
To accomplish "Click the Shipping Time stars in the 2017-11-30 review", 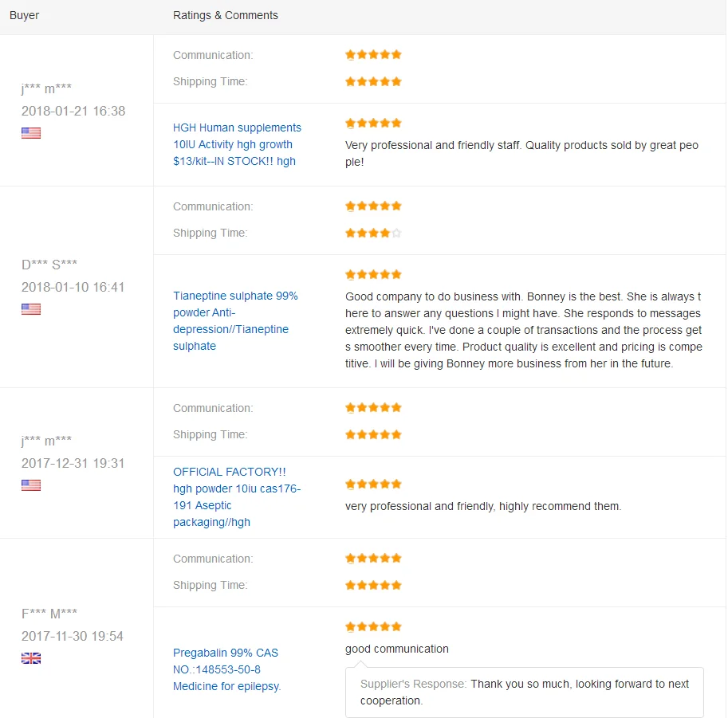I will [373, 585].
